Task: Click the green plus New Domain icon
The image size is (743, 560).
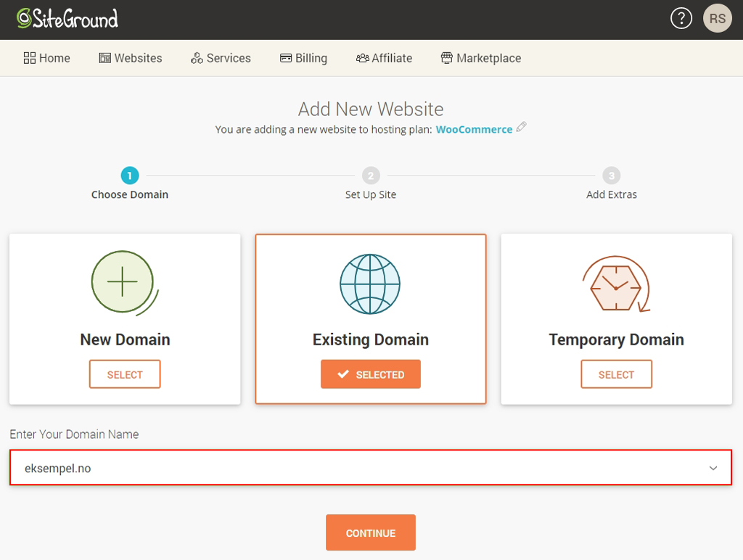Action: [125, 283]
